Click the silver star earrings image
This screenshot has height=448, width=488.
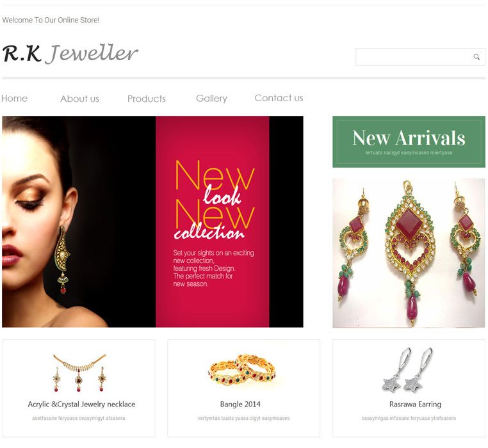pos(407,370)
